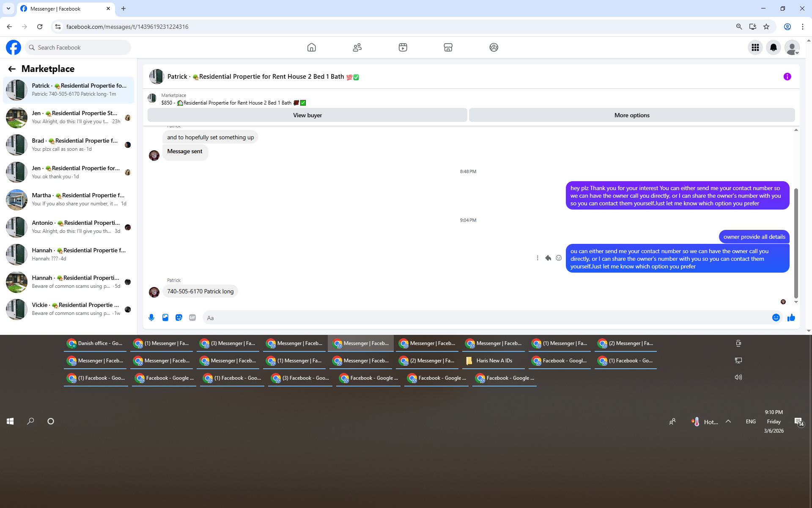Open the account profile dropdown
Image resolution: width=812 pixels, height=508 pixels.
point(792,47)
